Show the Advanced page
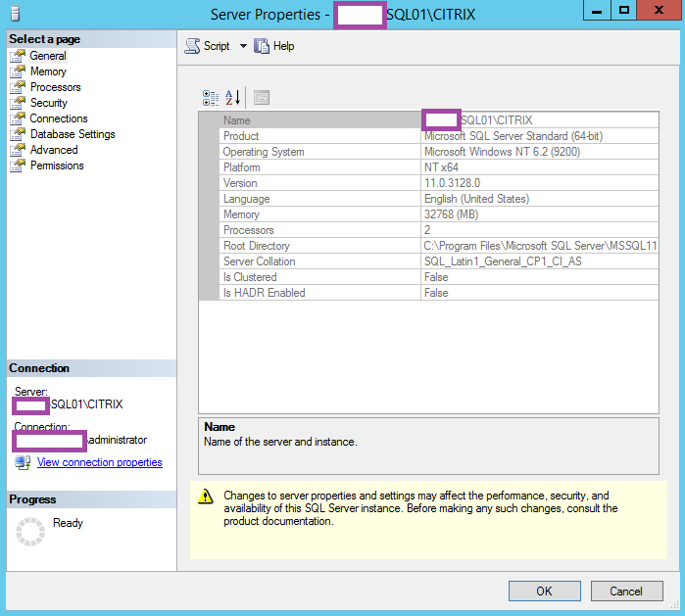 [x=54, y=150]
